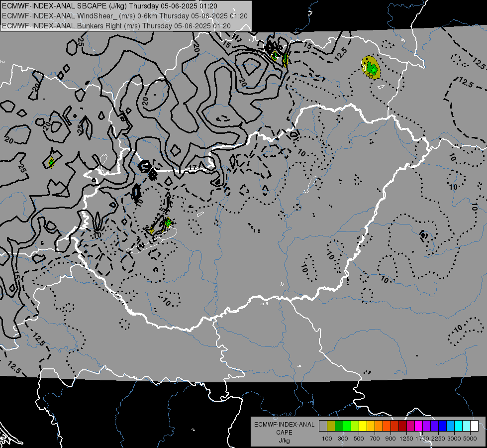Screen dimensions: 487x448
Task: Click the Bunkers Right header line
Action: pos(116,26)
